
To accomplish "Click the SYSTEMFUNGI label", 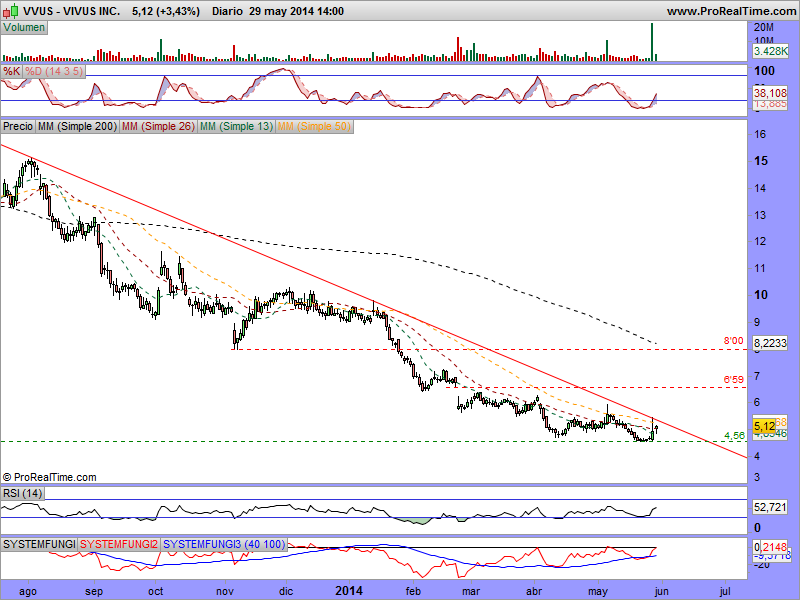I will 39,544.
